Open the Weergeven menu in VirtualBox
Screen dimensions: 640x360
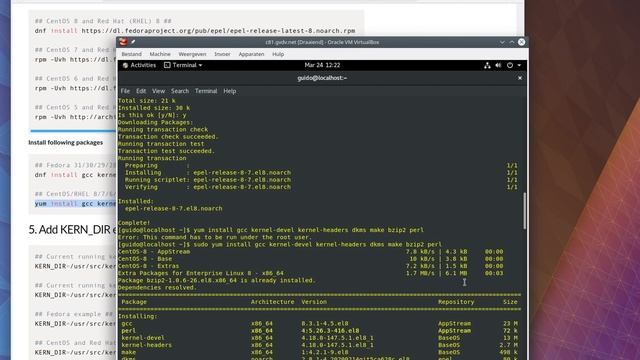192,54
